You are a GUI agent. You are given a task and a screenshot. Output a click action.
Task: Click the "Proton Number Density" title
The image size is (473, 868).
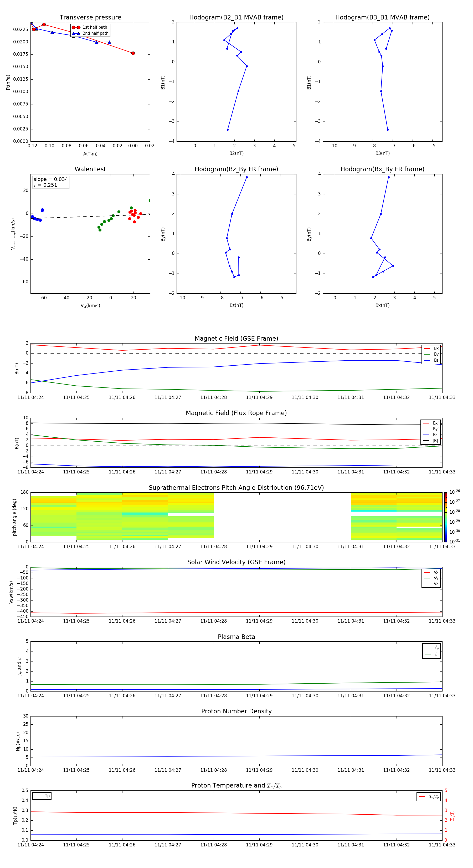click(236, 711)
